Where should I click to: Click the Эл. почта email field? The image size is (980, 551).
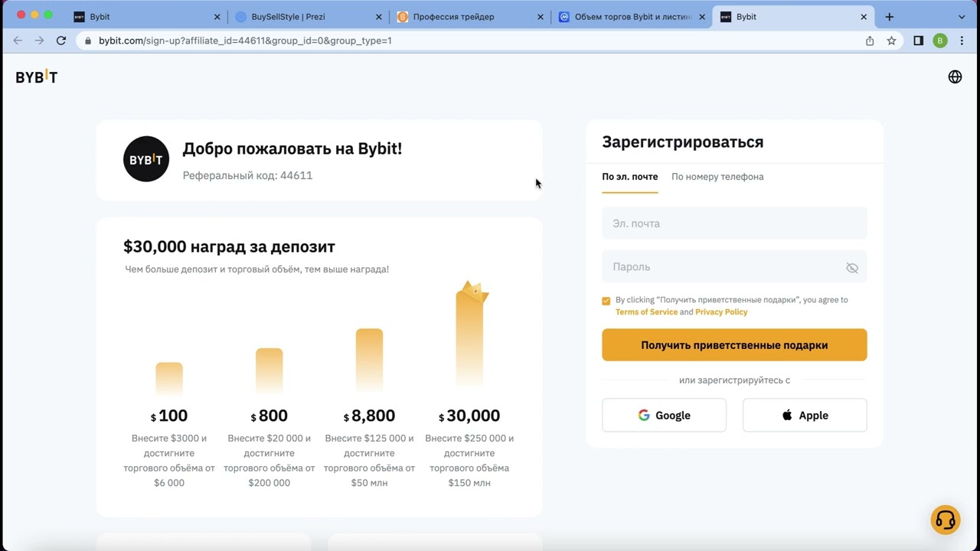[734, 223]
